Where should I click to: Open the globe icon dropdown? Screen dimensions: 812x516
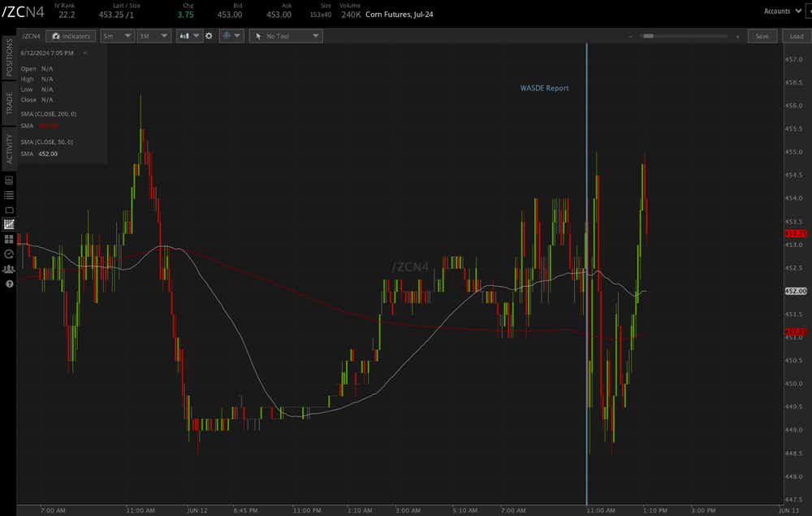tap(231, 36)
